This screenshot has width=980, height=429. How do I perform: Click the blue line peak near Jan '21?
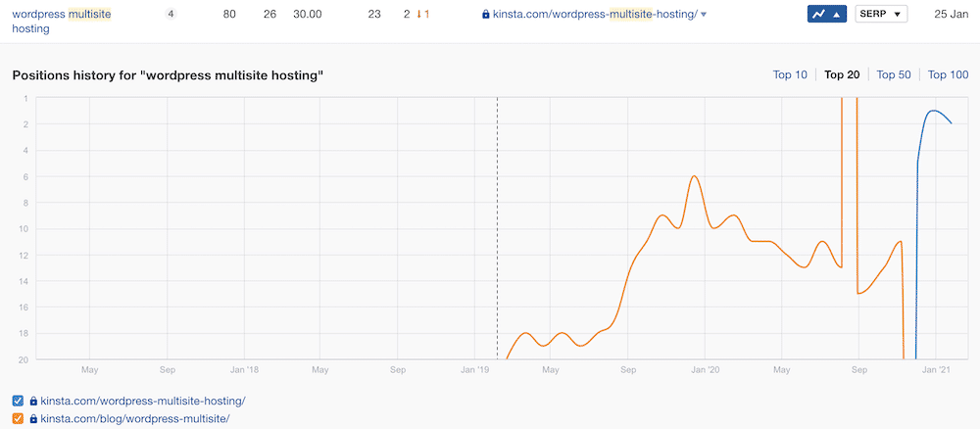coord(934,111)
